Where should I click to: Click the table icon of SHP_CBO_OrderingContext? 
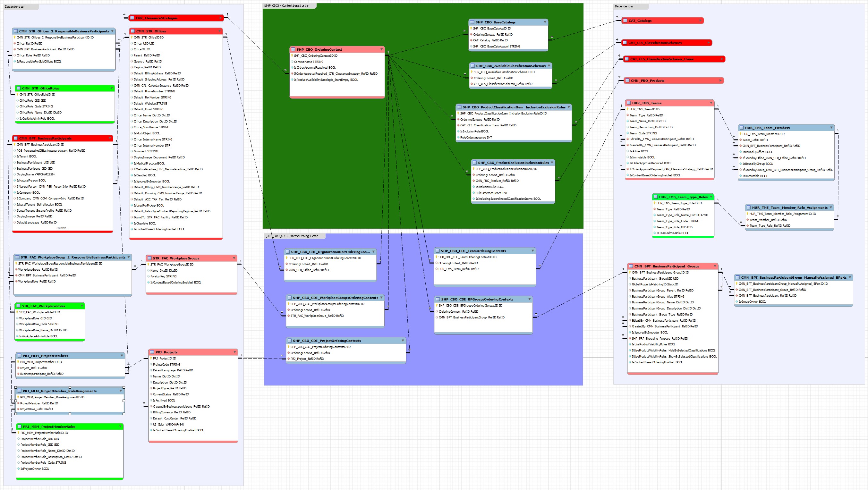coord(293,49)
